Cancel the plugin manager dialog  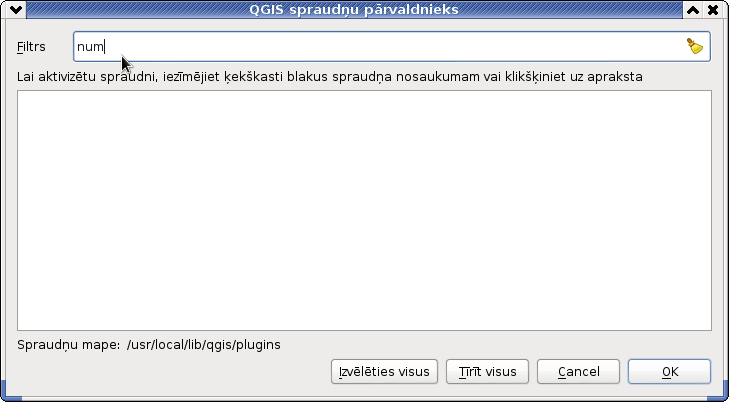(578, 372)
